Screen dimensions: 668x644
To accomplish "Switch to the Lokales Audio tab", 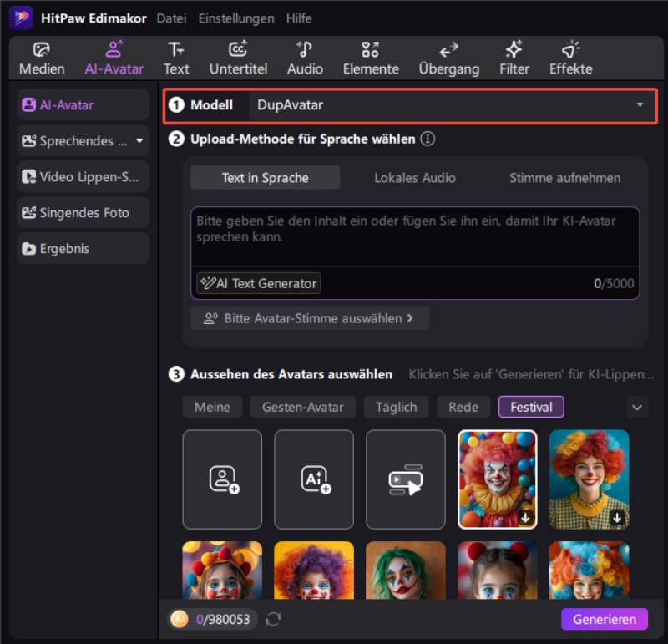I will click(x=415, y=177).
